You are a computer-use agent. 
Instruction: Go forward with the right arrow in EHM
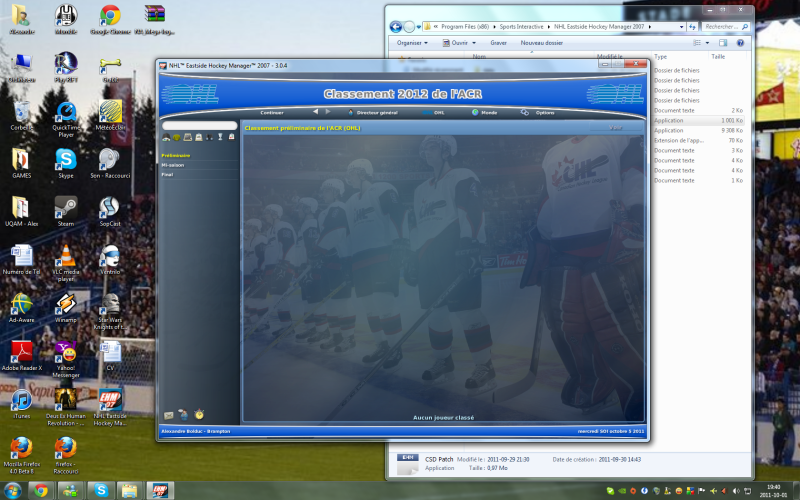click(328, 112)
